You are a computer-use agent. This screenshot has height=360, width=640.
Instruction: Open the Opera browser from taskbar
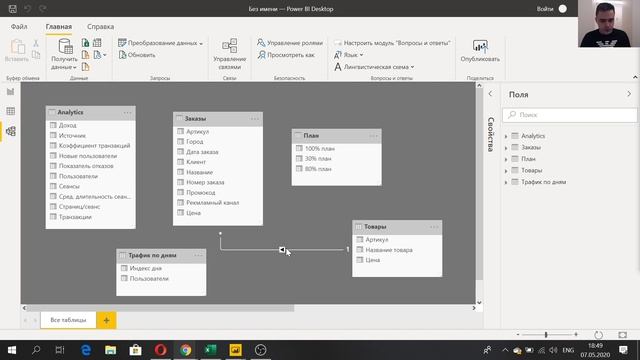click(x=161, y=350)
